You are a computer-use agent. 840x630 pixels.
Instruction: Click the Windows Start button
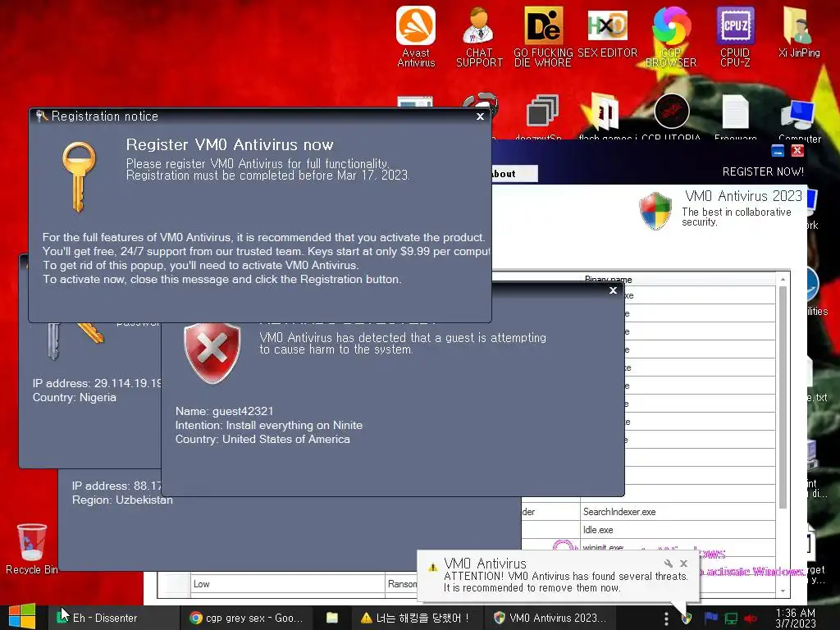[x=22, y=617]
